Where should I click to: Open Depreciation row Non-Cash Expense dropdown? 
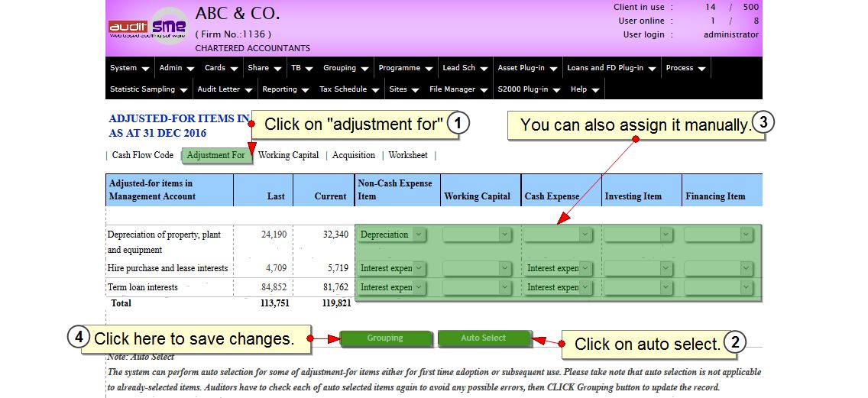(392, 235)
